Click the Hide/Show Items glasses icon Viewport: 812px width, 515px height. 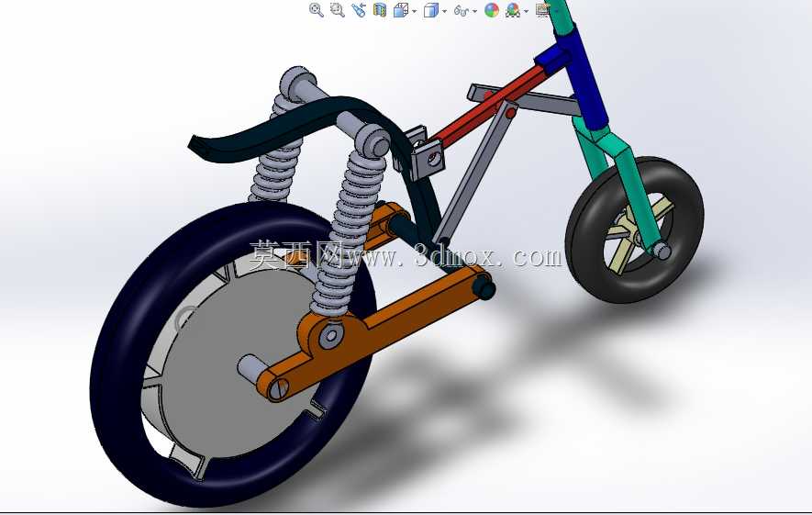461,10
